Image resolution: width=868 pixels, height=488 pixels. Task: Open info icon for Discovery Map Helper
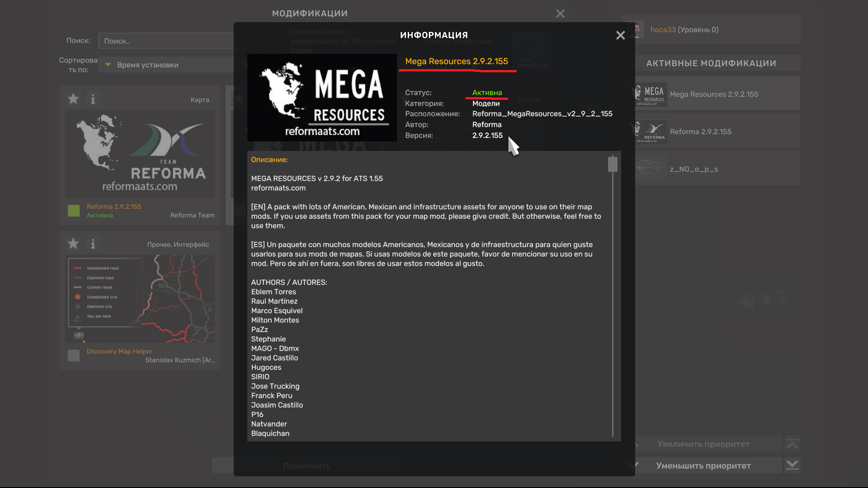(93, 244)
